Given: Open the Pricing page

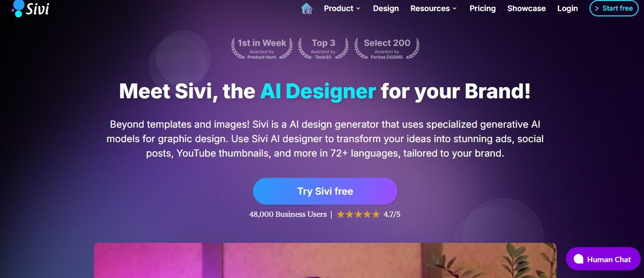Looking at the screenshot, I should (483, 8).
